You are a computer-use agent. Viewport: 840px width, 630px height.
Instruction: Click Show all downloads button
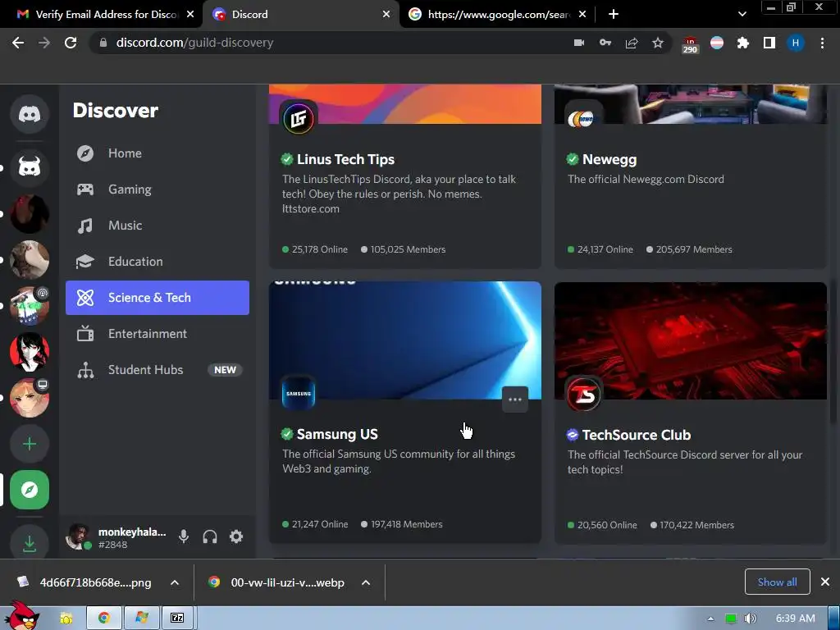[x=778, y=582]
